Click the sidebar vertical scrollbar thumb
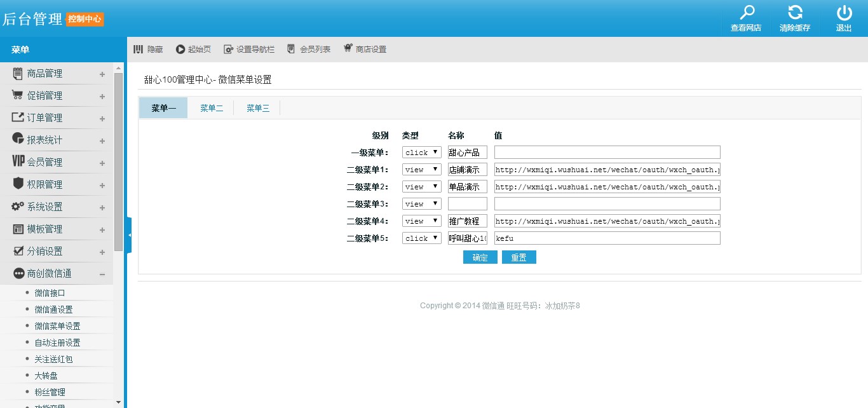 tap(119, 162)
